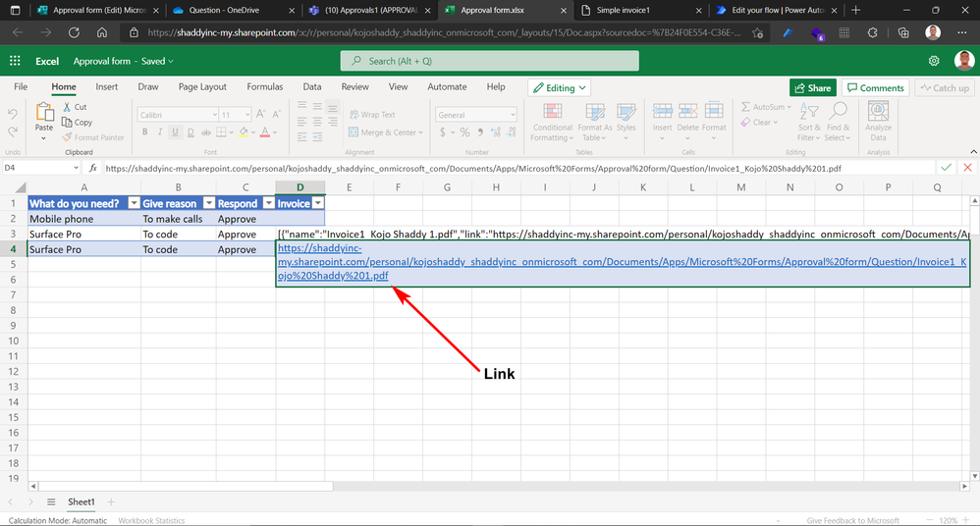Apply the yellow fill color

tap(244, 131)
